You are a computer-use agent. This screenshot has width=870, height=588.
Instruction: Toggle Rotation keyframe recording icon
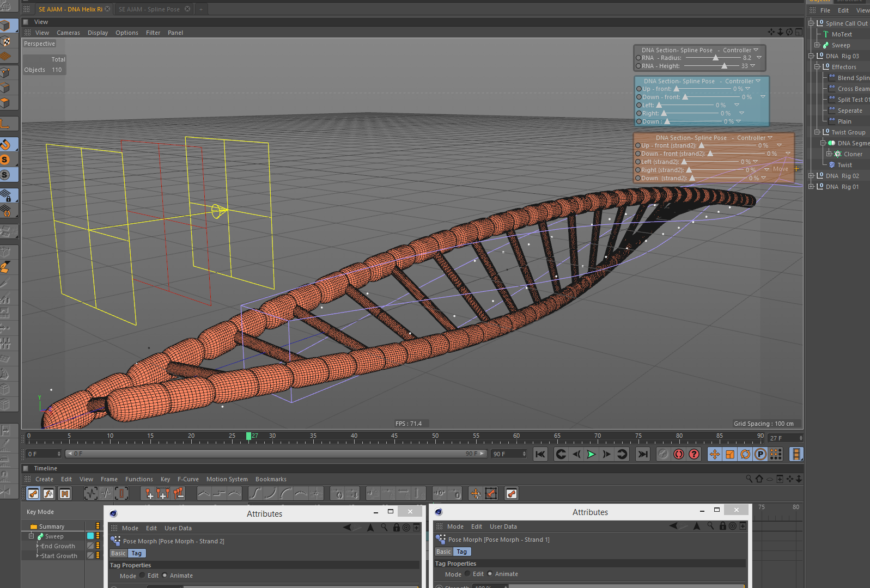(x=745, y=454)
